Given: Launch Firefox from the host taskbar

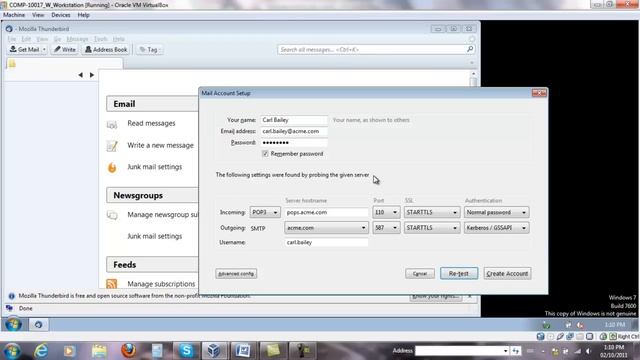Looking at the screenshot, I should (x=128, y=351).
